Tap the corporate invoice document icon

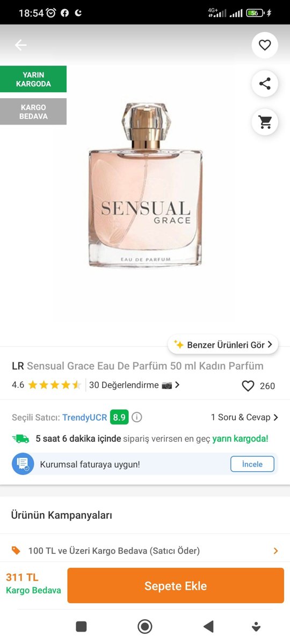(23, 464)
